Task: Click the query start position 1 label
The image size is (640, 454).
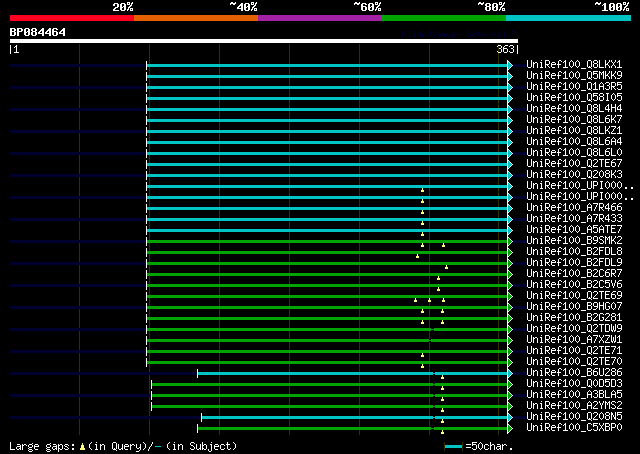Action: pos(16,49)
